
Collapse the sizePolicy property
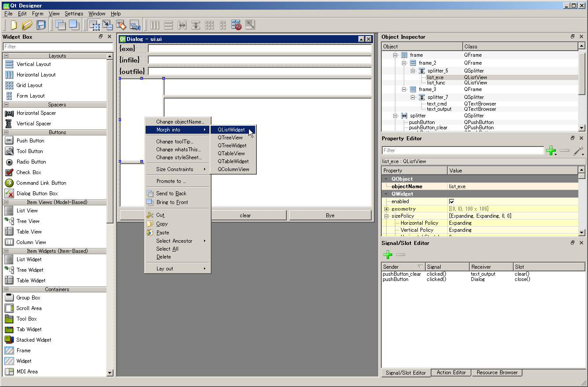coord(387,215)
